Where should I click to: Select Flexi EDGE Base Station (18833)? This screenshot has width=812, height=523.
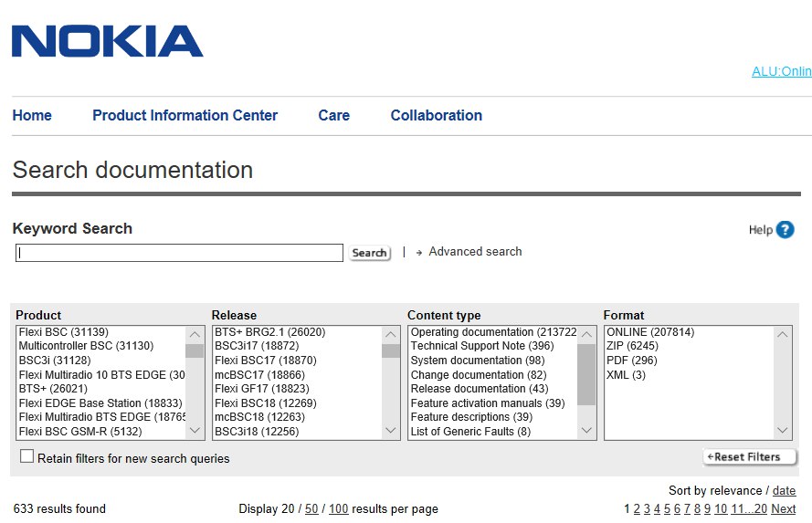100,403
